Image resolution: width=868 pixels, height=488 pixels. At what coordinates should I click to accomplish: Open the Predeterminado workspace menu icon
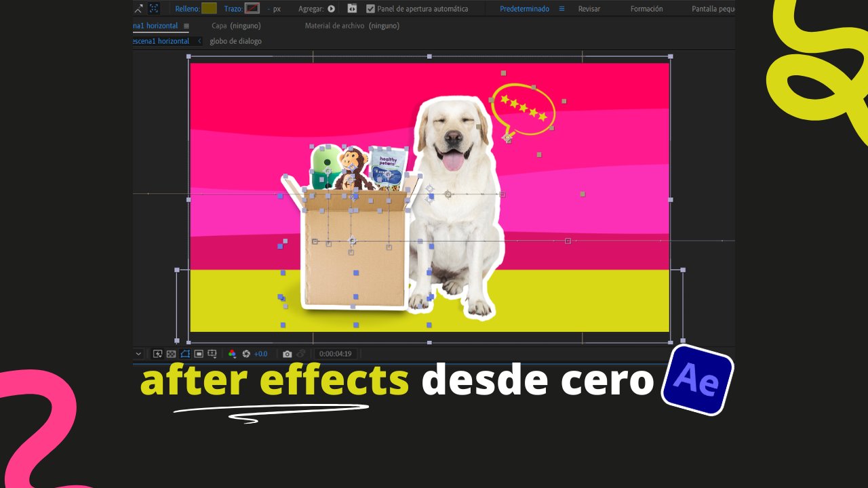(561, 9)
